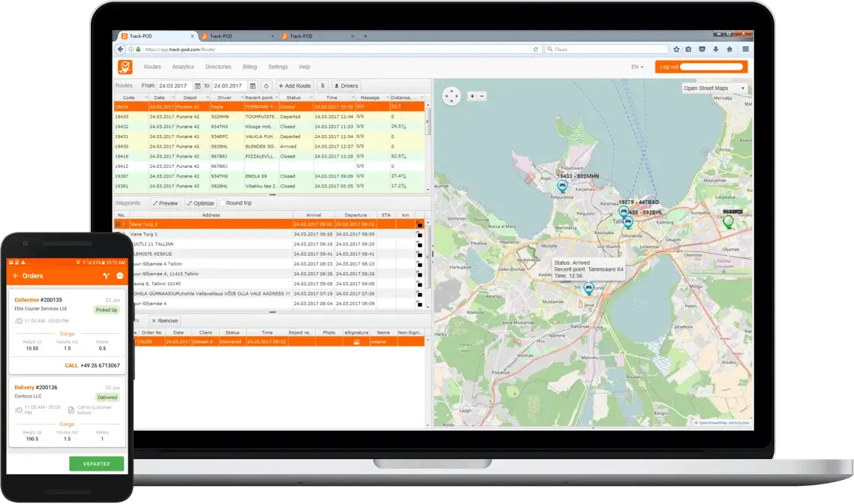854x504 pixels.
Task: Click the green pin marker on the map
Action: [728, 221]
